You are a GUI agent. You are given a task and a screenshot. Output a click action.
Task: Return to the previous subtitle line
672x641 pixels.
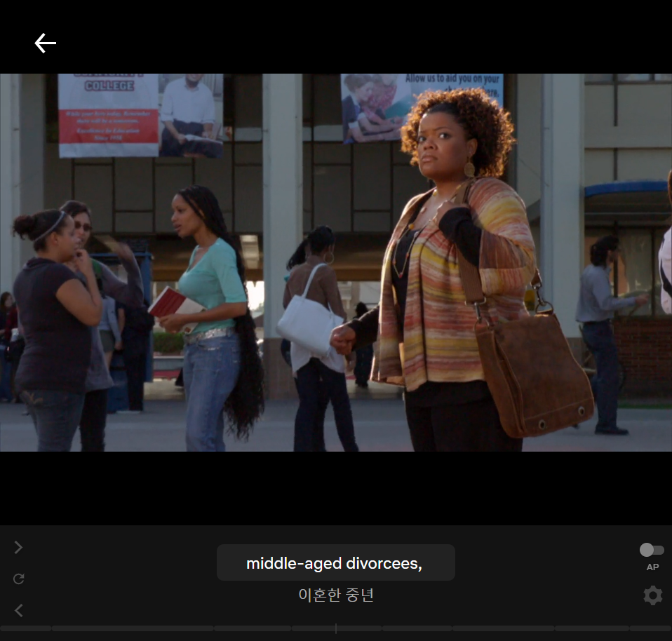point(18,611)
